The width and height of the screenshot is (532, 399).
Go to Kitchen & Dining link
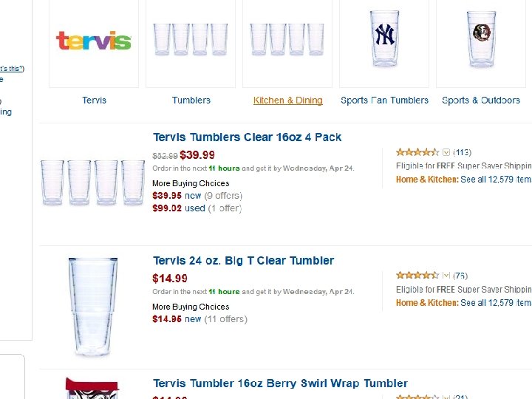coord(287,100)
